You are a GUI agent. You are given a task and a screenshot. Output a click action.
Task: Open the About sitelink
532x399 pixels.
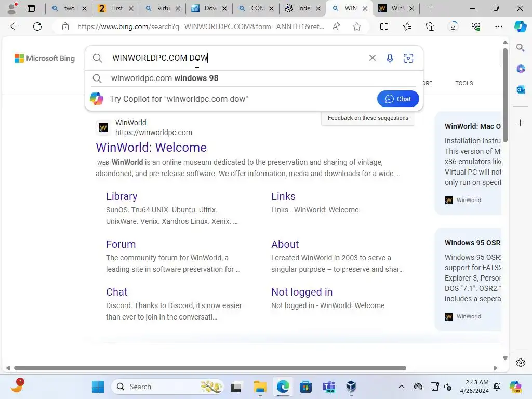pos(285,244)
